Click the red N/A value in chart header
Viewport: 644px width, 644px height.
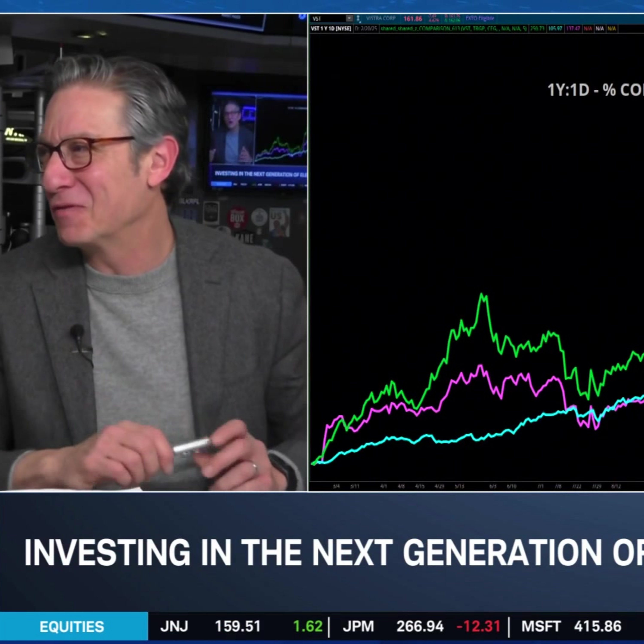click(x=588, y=29)
